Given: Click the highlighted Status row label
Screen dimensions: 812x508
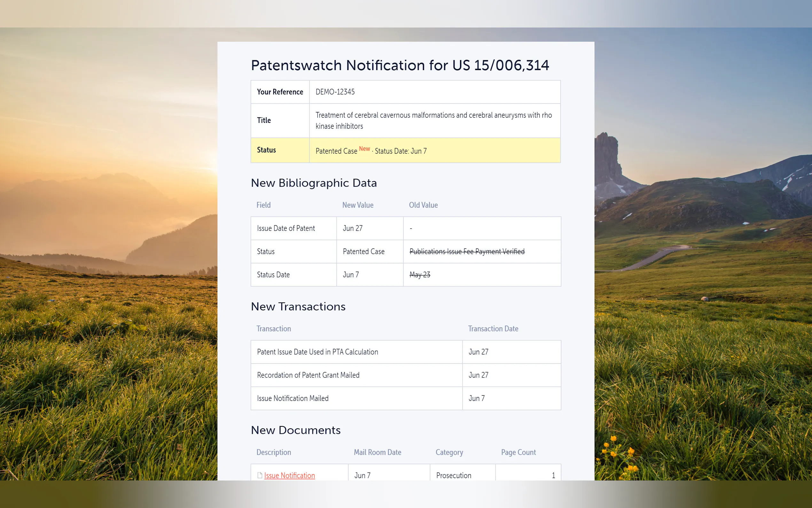Looking at the screenshot, I should [267, 150].
